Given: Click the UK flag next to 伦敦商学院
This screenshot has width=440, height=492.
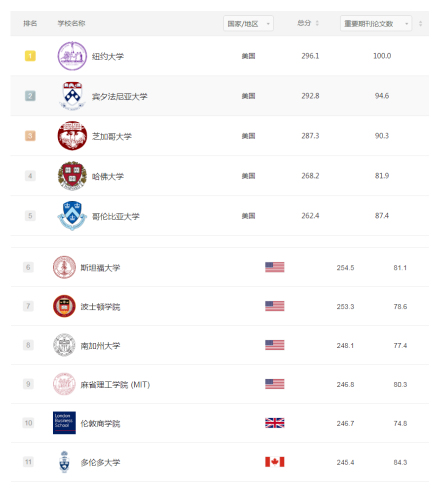Looking at the screenshot, I should point(275,423).
